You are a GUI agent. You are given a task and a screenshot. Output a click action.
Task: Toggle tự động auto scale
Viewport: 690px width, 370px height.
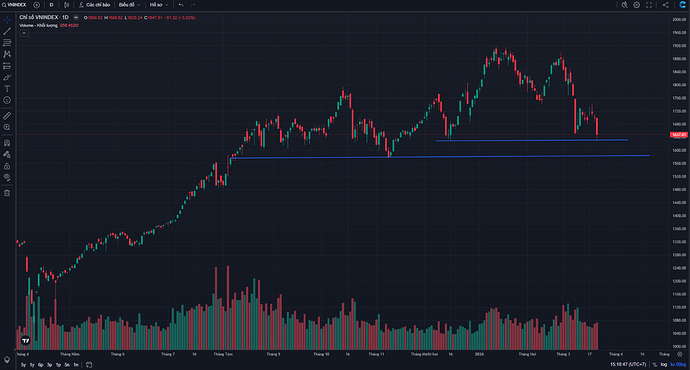tap(678, 365)
